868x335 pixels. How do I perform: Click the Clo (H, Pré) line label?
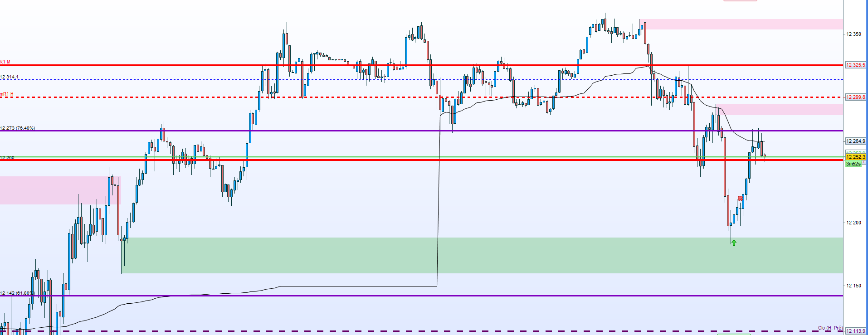pyautogui.click(x=830, y=328)
